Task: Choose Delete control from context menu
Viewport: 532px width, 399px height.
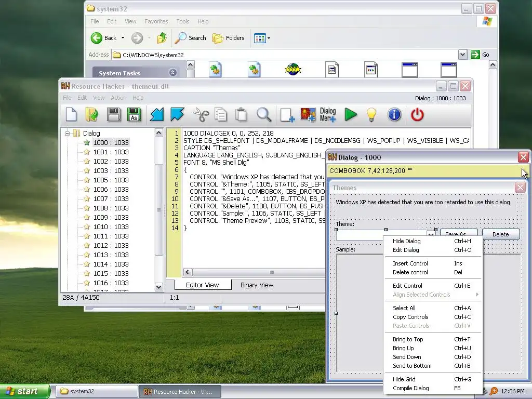Action: (x=433, y=272)
